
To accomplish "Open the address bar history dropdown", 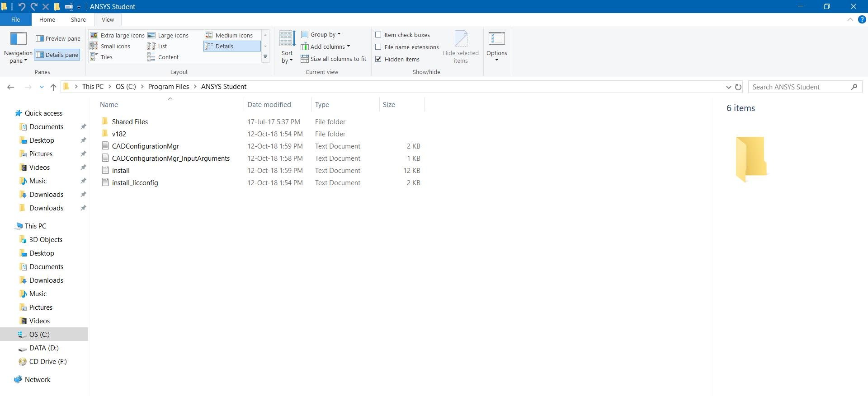I will pyautogui.click(x=728, y=87).
